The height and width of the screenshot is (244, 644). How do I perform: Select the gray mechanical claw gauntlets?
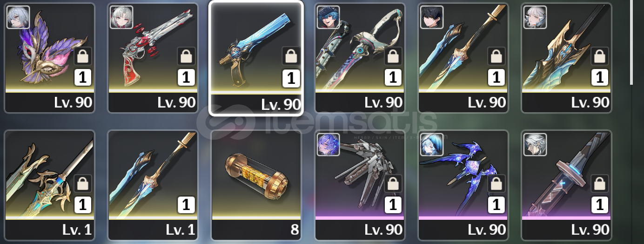[x=360, y=185]
